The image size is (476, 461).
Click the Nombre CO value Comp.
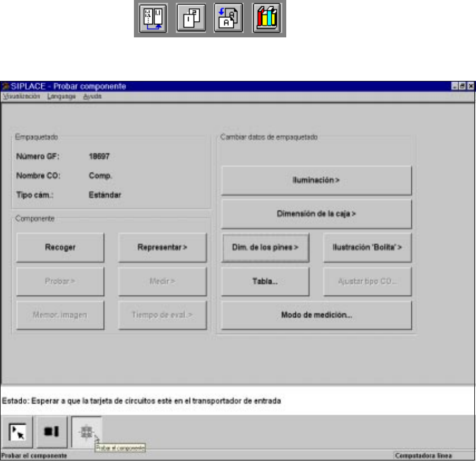point(100,176)
